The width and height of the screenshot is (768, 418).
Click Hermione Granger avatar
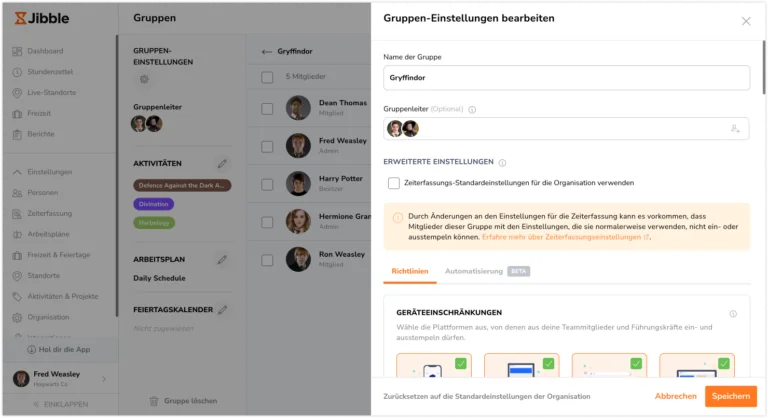(298, 221)
